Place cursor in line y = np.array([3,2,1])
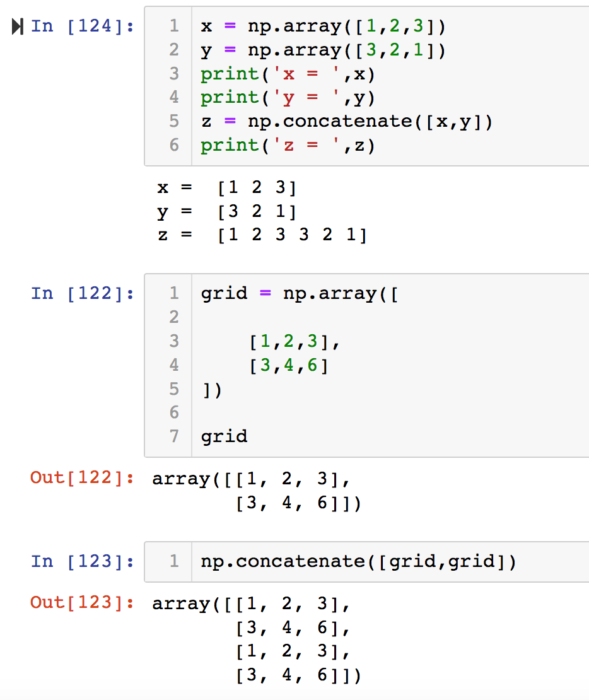 pos(324,50)
